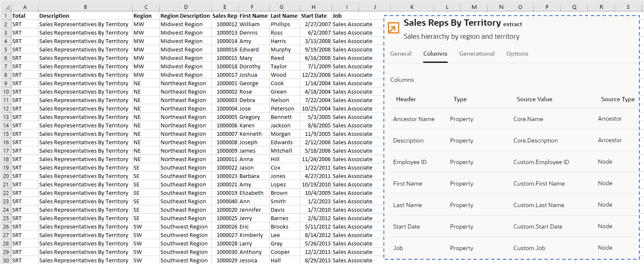This screenshot has width=644, height=264.
Task: Switch to the General tab
Action: pos(401,54)
